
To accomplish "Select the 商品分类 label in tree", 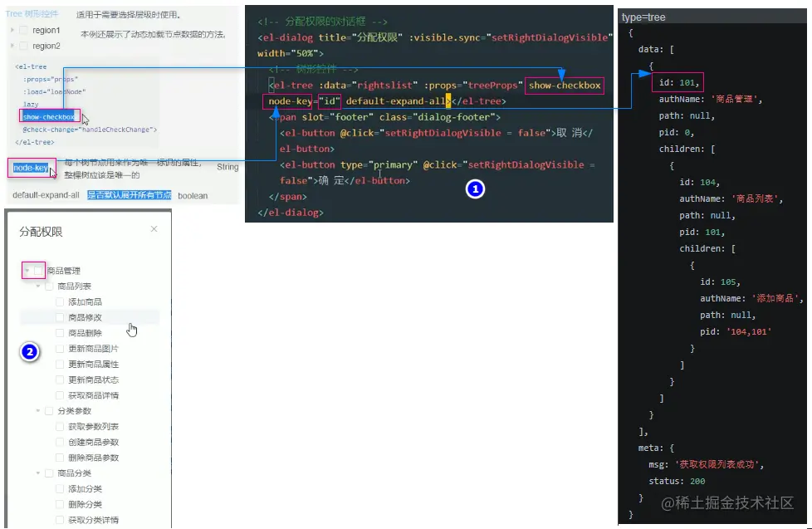I will coord(75,473).
